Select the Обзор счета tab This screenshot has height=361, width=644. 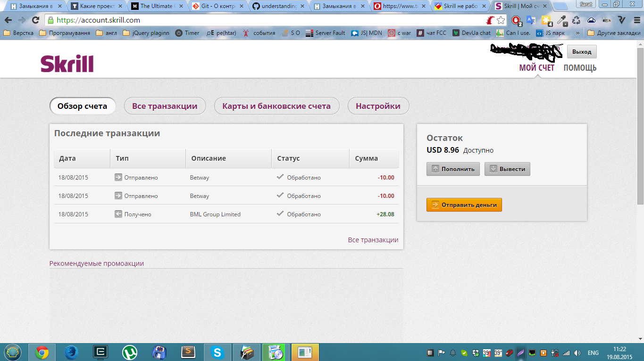[83, 106]
